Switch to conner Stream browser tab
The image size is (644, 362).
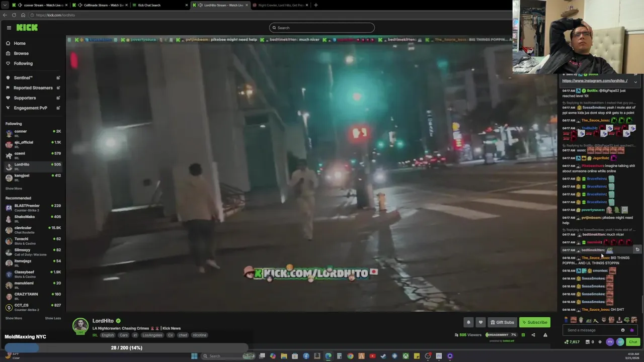coord(39,5)
